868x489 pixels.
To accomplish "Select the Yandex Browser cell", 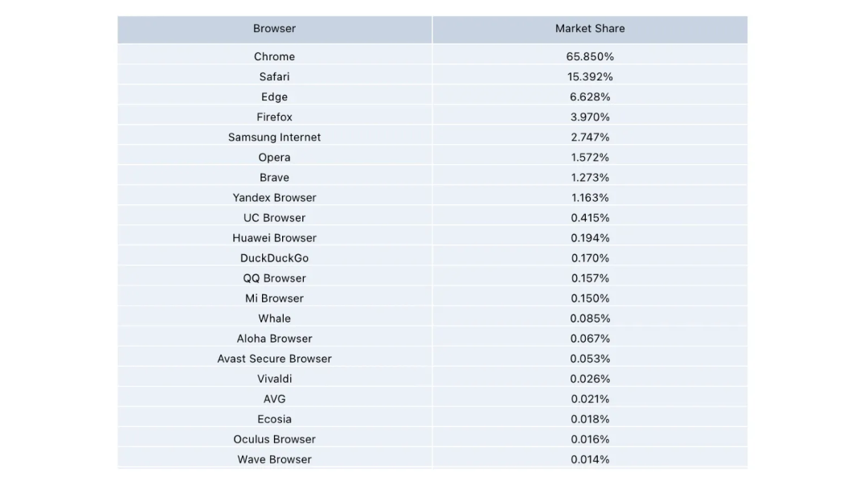I will point(274,197).
